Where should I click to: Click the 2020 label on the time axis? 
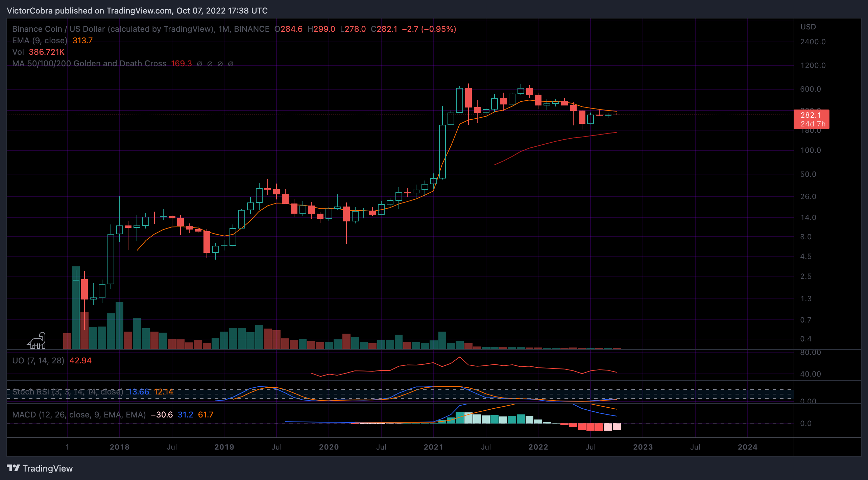coord(329,447)
